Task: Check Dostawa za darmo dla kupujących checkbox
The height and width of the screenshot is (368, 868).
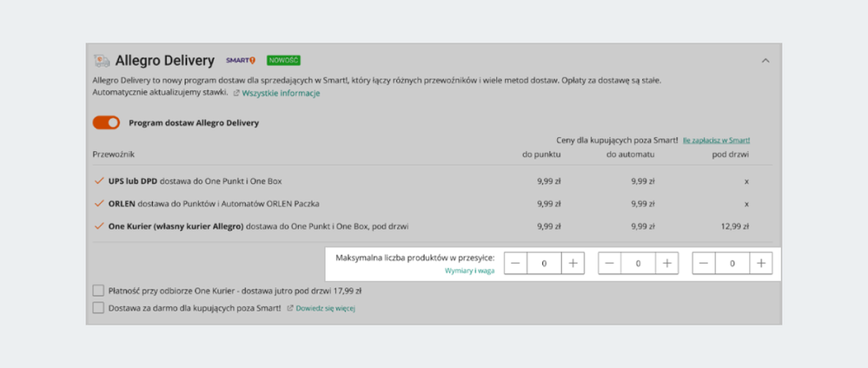Action: pos(98,308)
